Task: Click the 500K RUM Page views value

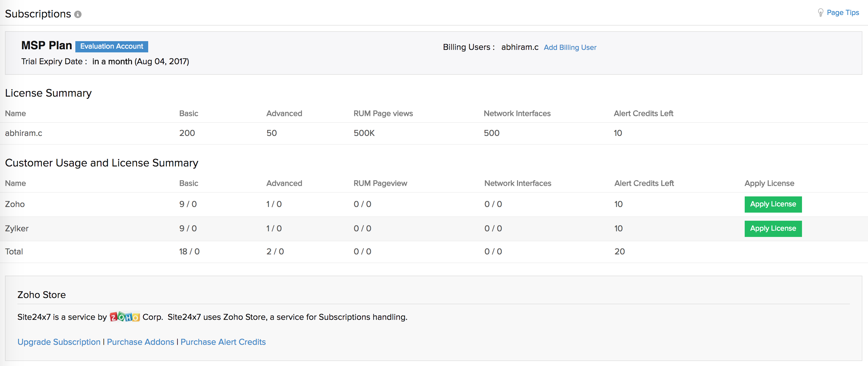Action: coord(364,133)
